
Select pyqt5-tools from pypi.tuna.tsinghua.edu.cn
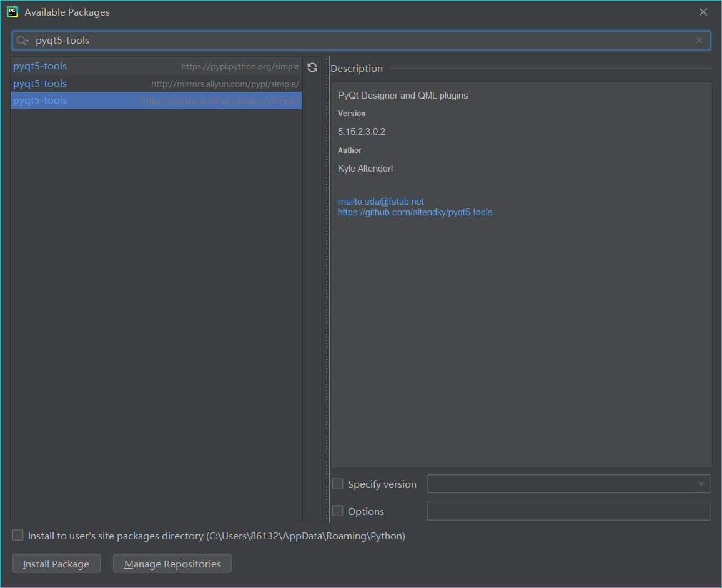click(x=156, y=100)
